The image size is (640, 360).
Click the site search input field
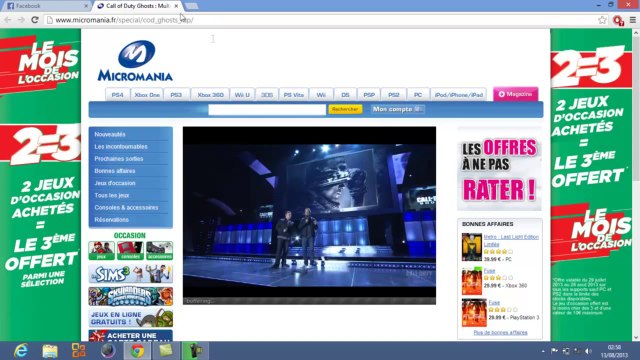(267, 109)
